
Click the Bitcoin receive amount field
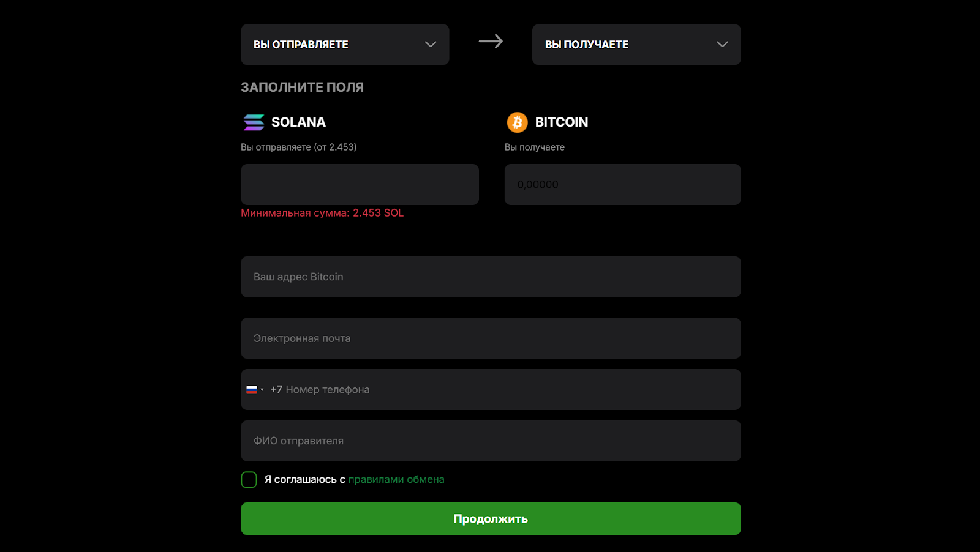coord(622,184)
